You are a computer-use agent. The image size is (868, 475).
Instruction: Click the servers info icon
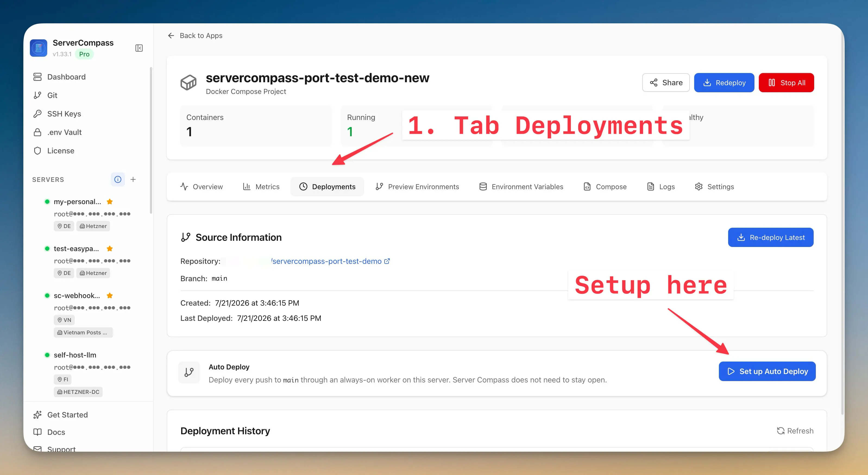118,179
